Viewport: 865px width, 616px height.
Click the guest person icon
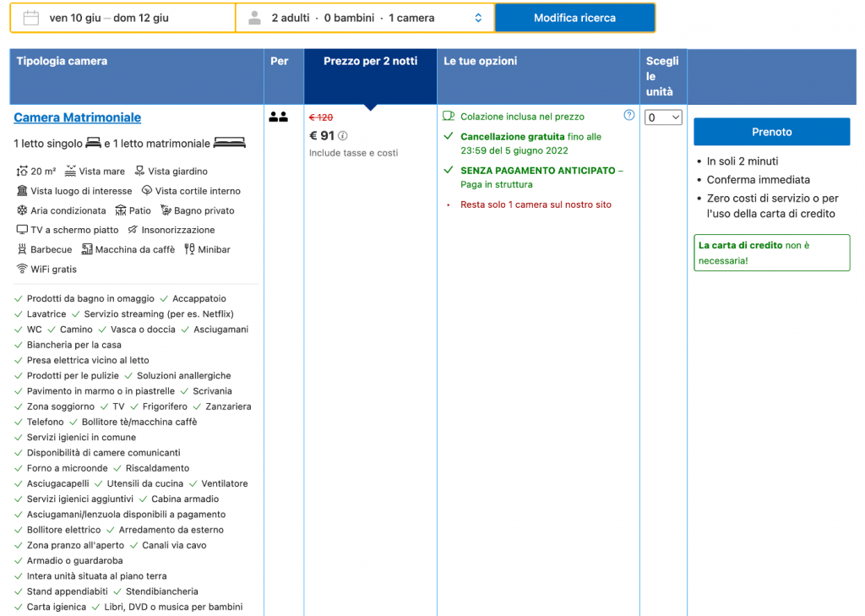click(254, 18)
